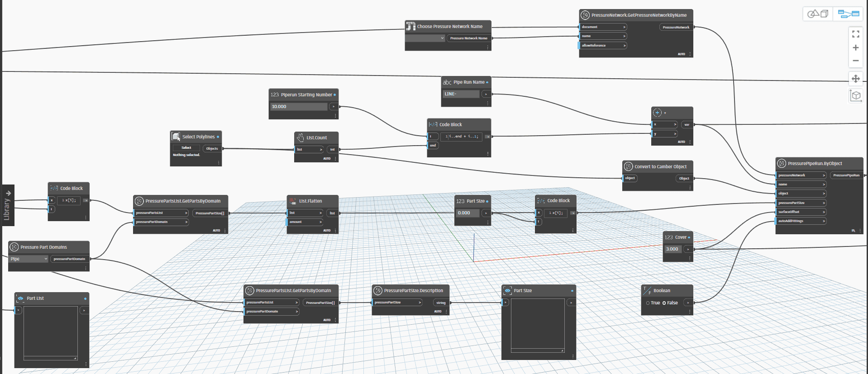Screen dimensions: 868x374
Task: Click the icon of Code Block with i and end ports
Action: click(x=433, y=124)
